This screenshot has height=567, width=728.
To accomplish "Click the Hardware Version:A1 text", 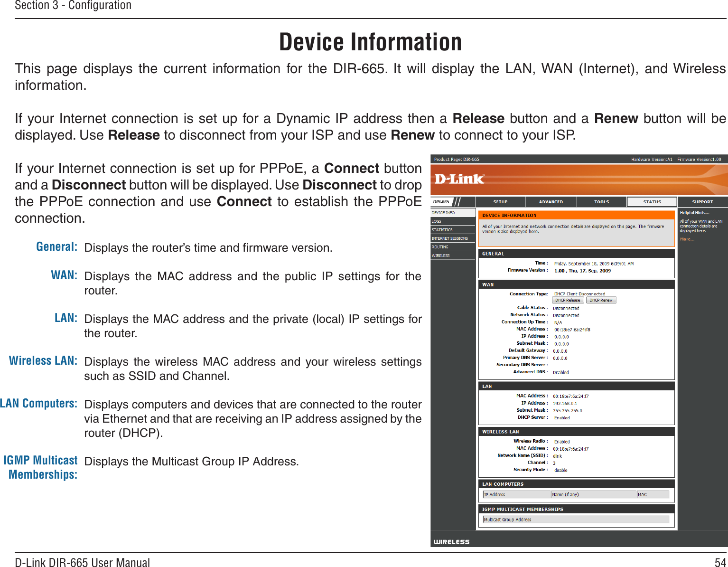I will coord(652,160).
